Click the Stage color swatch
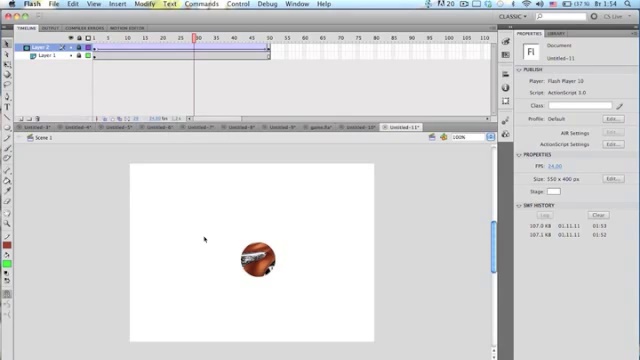 [x=554, y=192]
